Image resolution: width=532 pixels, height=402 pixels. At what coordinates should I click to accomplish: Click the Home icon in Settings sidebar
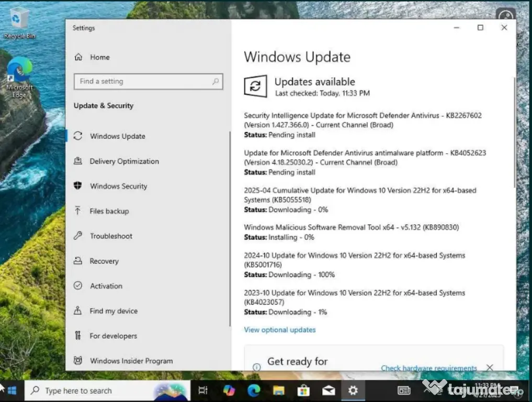tap(78, 58)
